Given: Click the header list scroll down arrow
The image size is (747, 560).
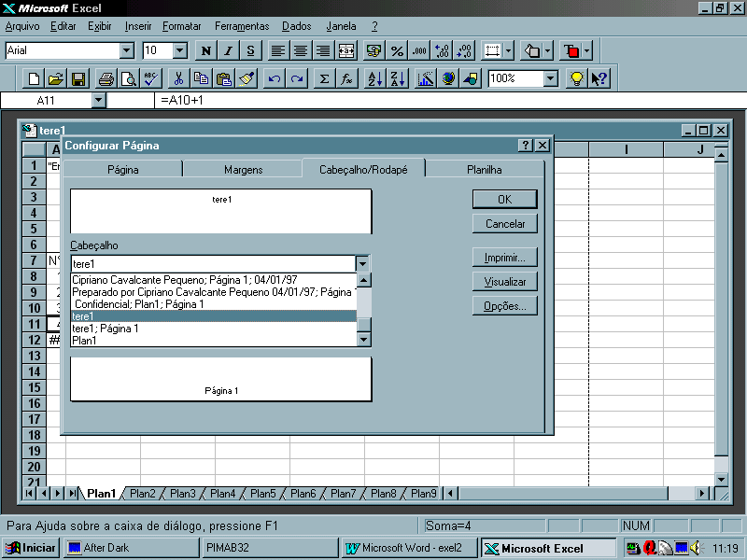Looking at the screenshot, I should pos(364,340).
